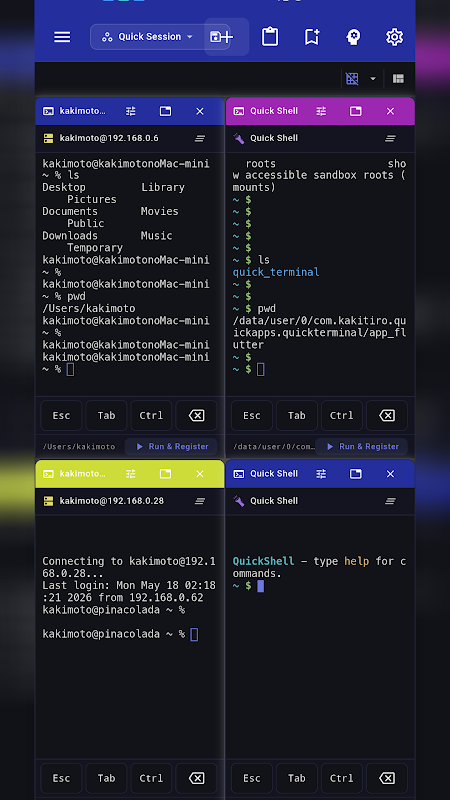Click Esc key in kakimoto@192.168.0.28 panel
450x800 pixels.
pyautogui.click(x=61, y=778)
